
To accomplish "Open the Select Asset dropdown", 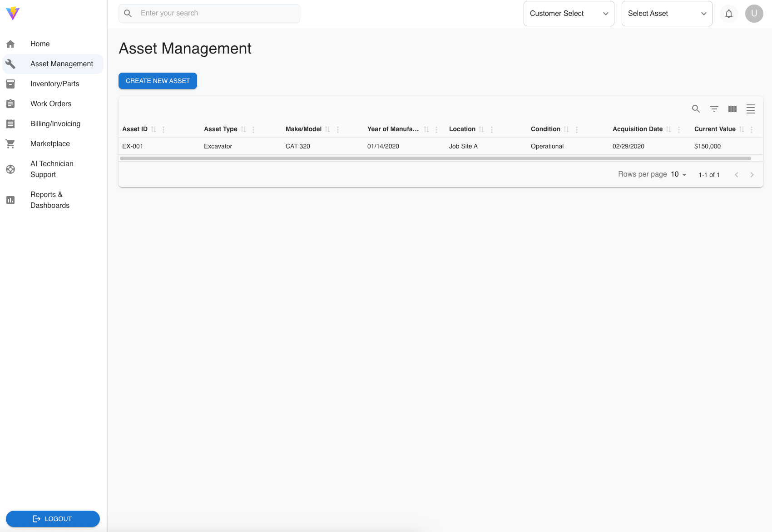I will (x=667, y=14).
